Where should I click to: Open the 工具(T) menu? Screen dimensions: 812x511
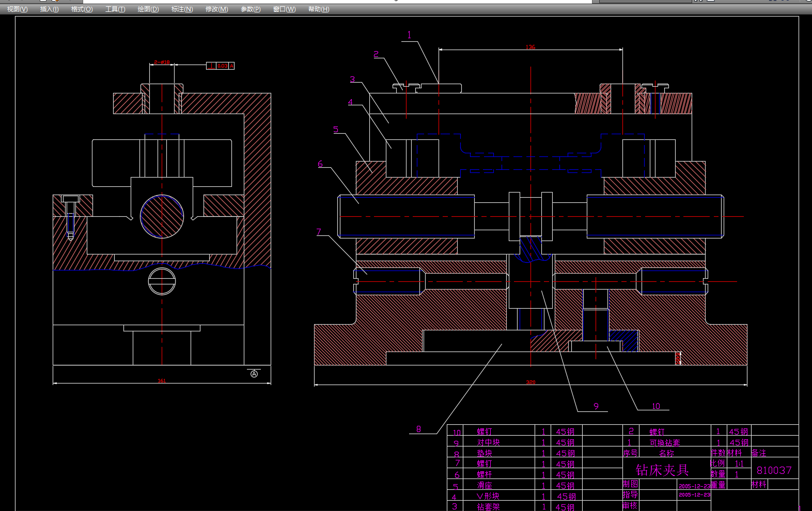tap(115, 9)
